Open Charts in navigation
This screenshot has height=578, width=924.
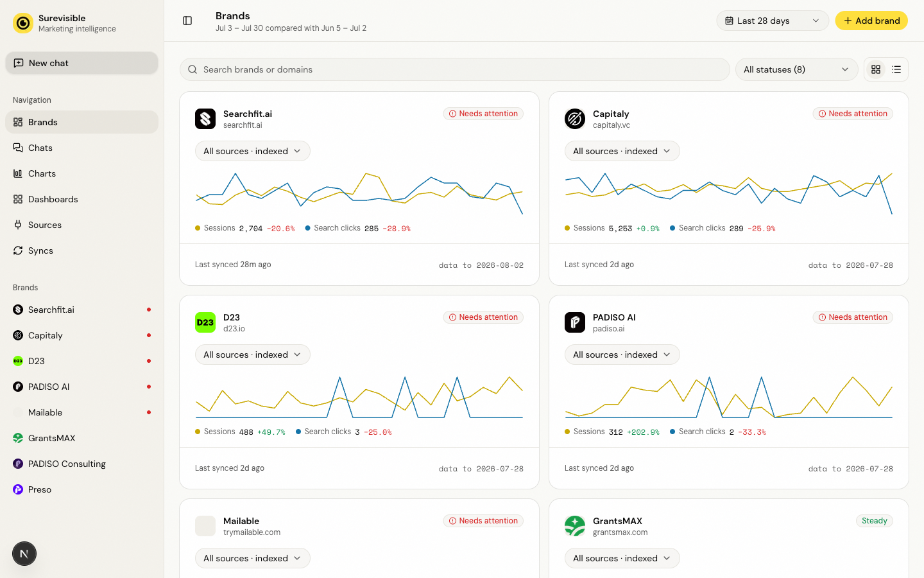tap(81, 173)
